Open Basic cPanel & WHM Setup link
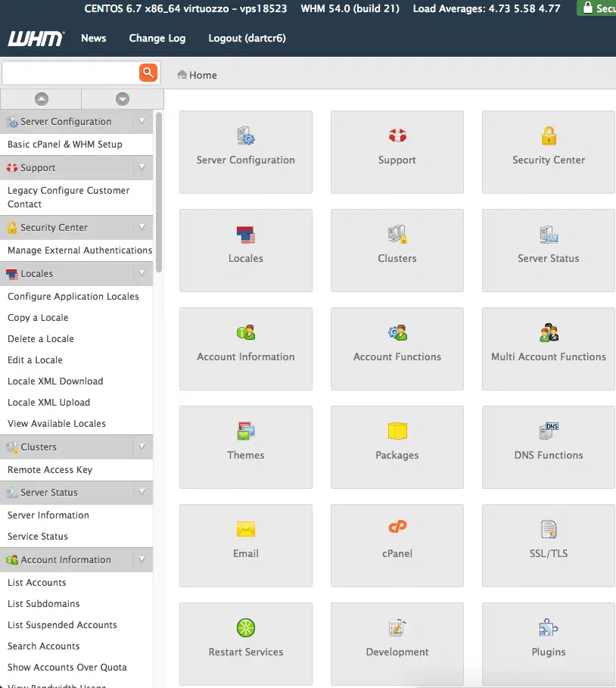616x688 pixels. 65,145
